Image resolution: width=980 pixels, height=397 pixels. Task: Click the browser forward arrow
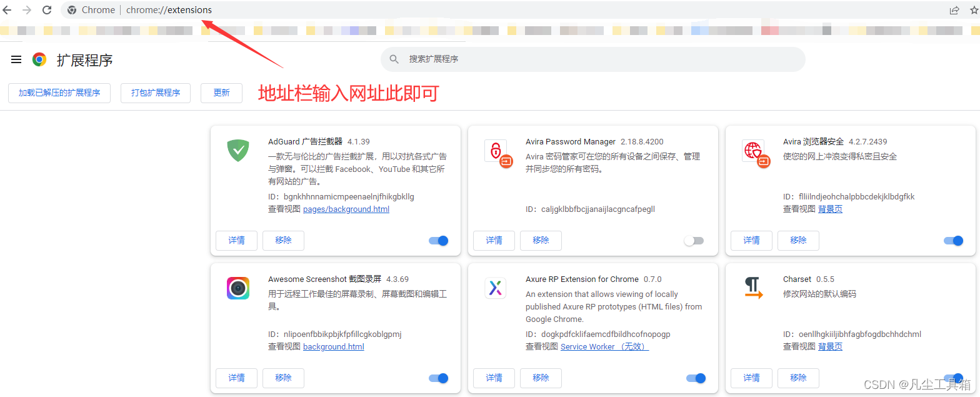pos(27,10)
